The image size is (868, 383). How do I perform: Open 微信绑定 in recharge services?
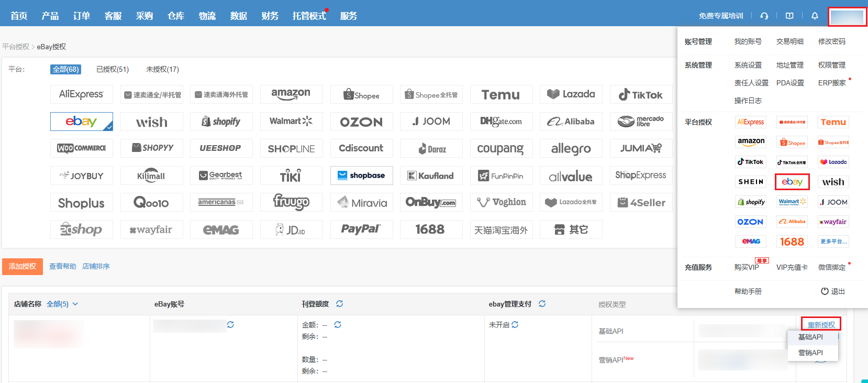[x=831, y=267]
